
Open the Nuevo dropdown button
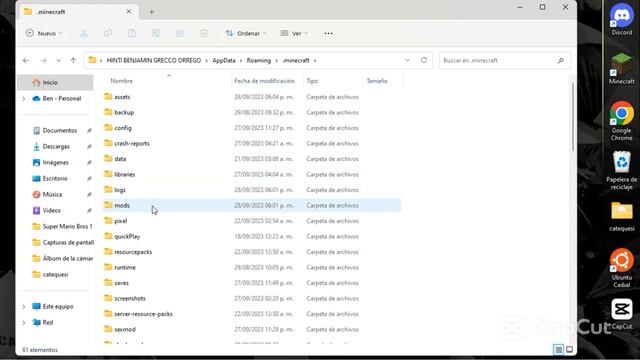coord(44,33)
